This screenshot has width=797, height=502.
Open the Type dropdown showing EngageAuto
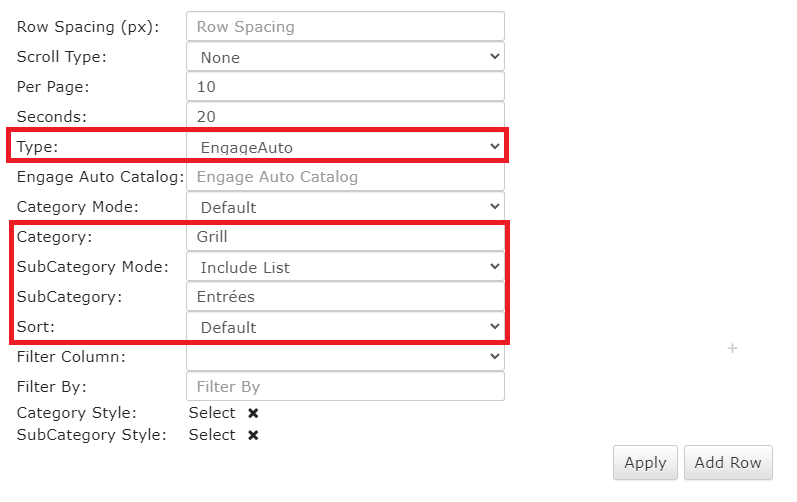pyautogui.click(x=345, y=147)
